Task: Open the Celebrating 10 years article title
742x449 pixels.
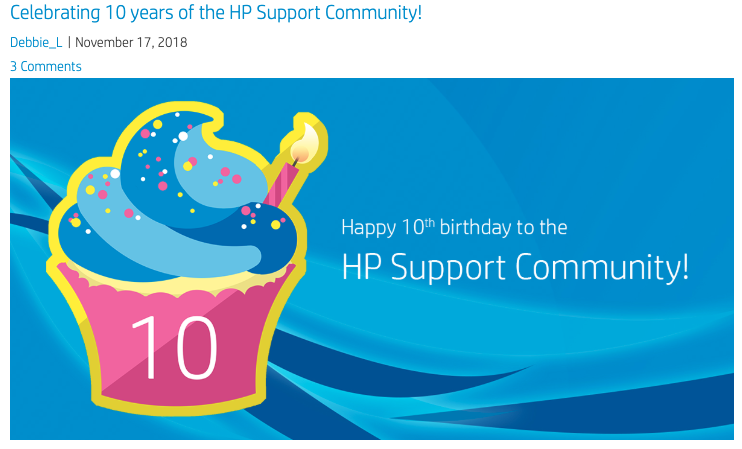Action: tap(215, 14)
